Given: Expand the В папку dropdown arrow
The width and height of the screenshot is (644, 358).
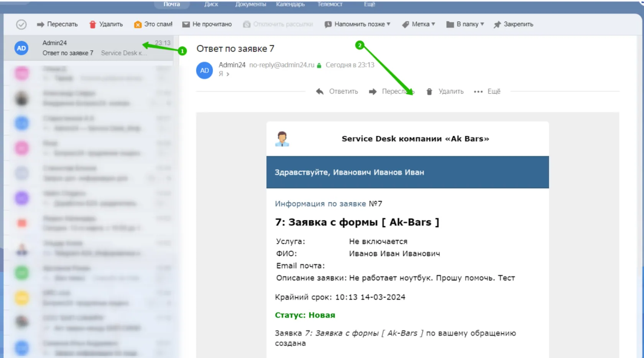Looking at the screenshot, I should tap(482, 24).
